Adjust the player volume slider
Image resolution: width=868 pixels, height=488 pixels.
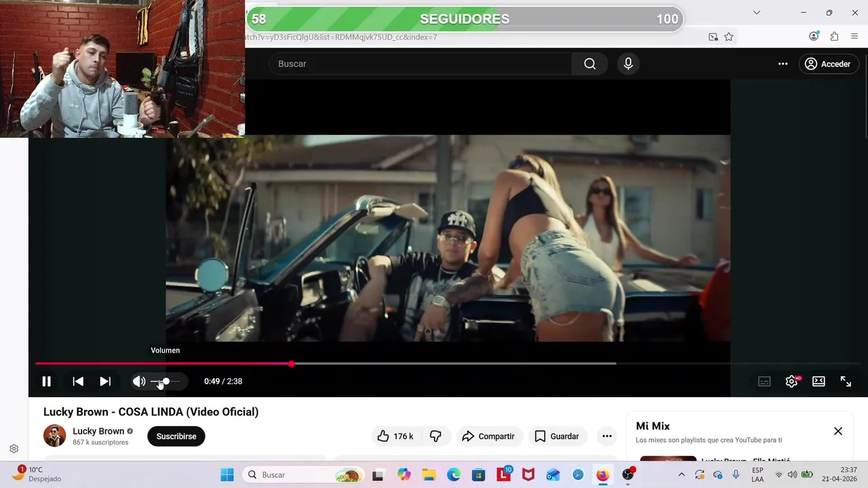[165, 382]
